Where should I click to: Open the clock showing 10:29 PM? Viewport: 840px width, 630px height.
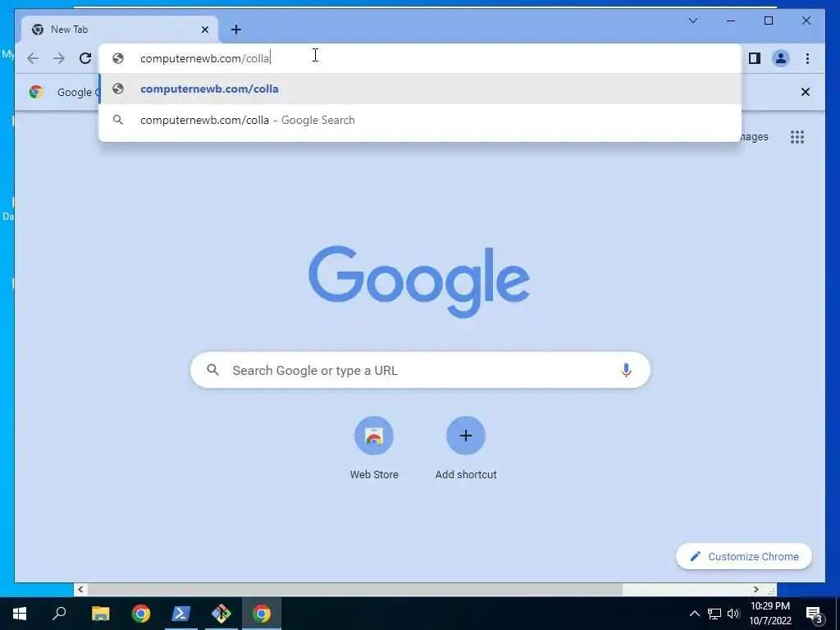click(769, 614)
